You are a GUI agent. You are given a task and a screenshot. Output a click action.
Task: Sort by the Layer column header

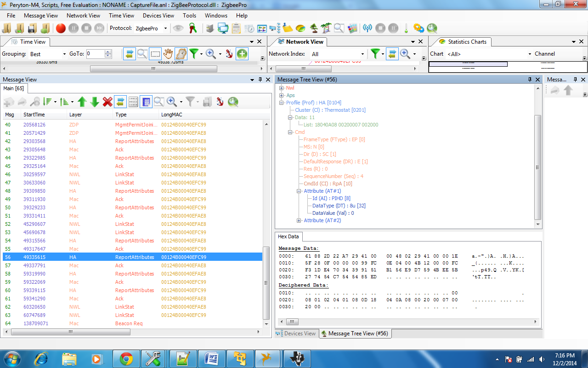click(x=90, y=115)
